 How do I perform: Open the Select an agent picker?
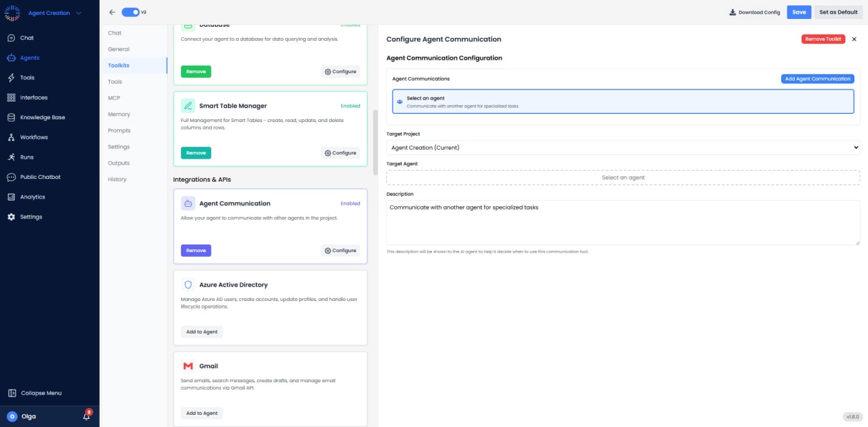point(623,177)
